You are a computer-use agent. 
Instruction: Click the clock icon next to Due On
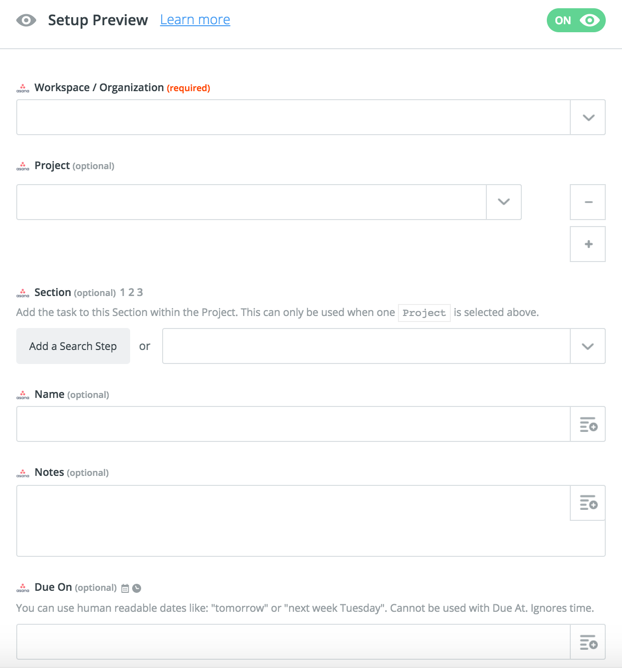pos(137,588)
